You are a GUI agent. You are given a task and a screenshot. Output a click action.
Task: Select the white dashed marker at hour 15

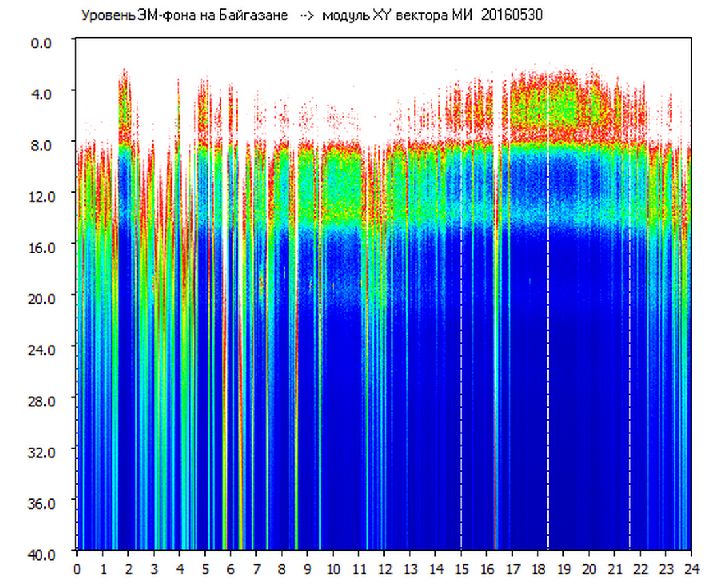[x=461, y=392]
